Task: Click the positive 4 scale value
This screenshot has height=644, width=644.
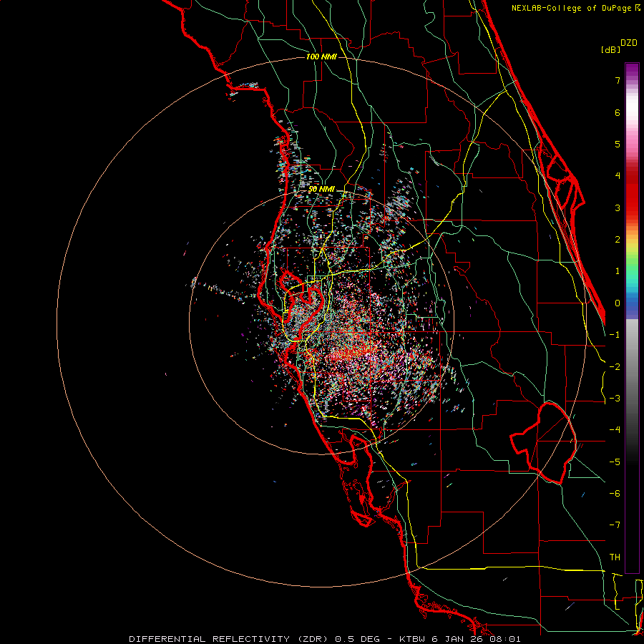Action: point(618,176)
